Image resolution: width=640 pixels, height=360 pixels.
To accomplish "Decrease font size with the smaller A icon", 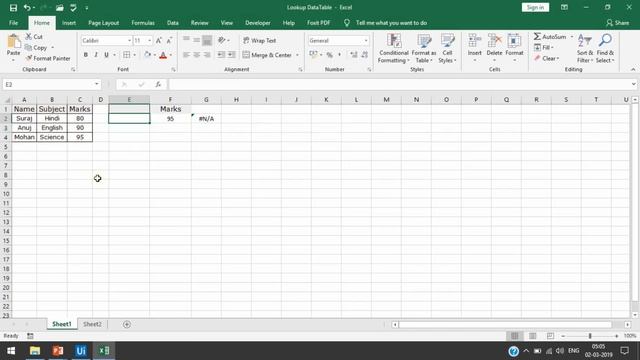I will (x=169, y=40).
